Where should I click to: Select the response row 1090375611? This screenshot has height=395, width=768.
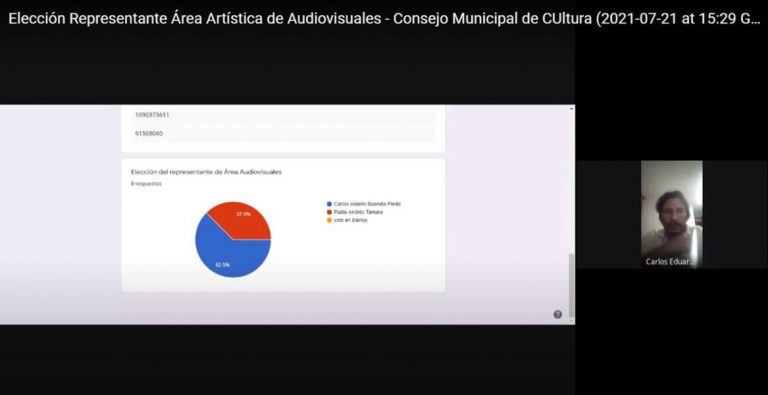284,115
